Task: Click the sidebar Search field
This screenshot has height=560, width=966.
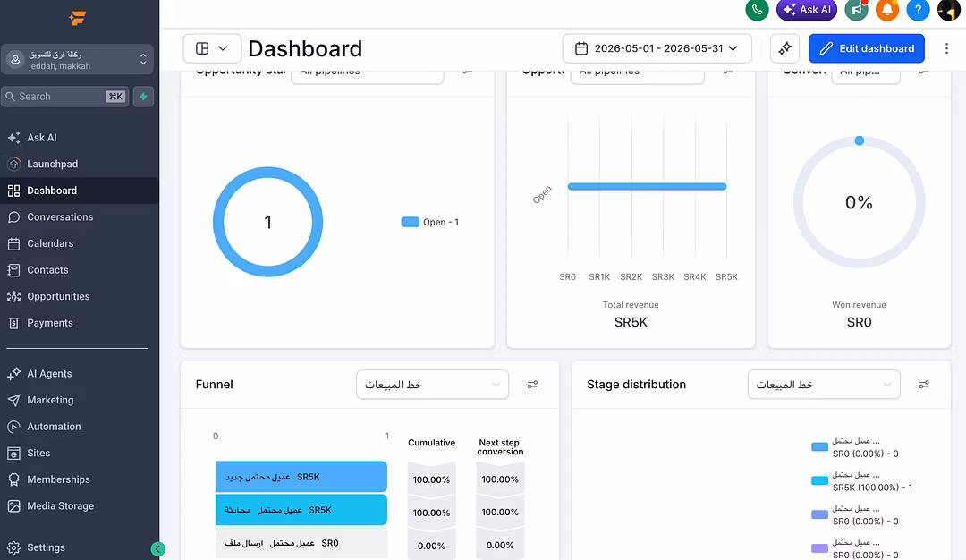Action: click(64, 97)
